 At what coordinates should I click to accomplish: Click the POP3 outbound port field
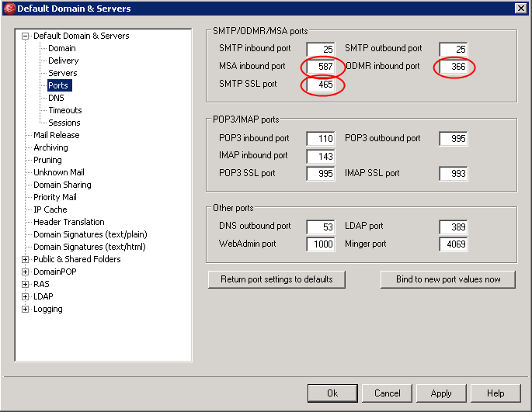coord(454,139)
